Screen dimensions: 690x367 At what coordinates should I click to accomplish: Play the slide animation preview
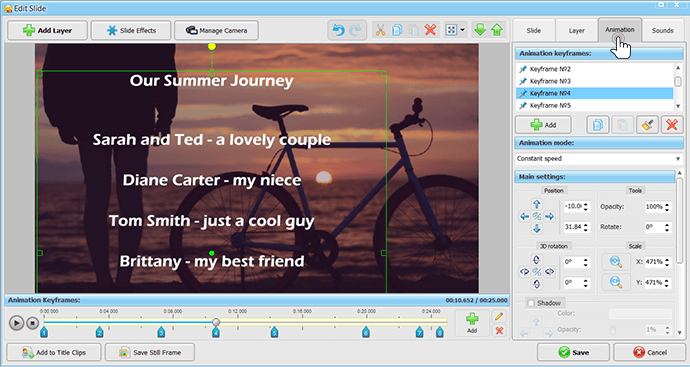tap(16, 323)
